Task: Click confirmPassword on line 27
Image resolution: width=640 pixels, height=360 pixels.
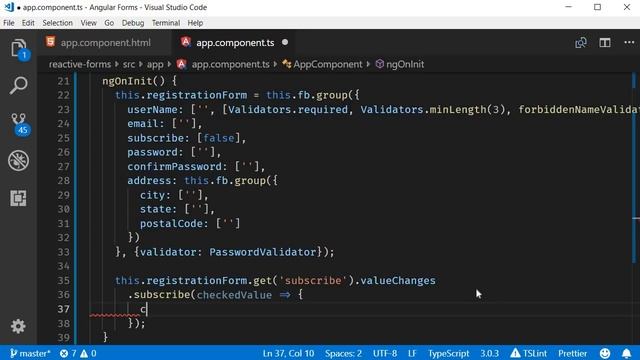Action: [x=174, y=167]
